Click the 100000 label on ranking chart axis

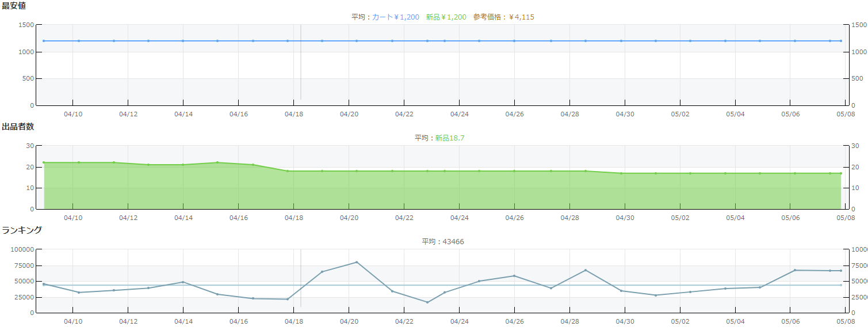coord(22,249)
